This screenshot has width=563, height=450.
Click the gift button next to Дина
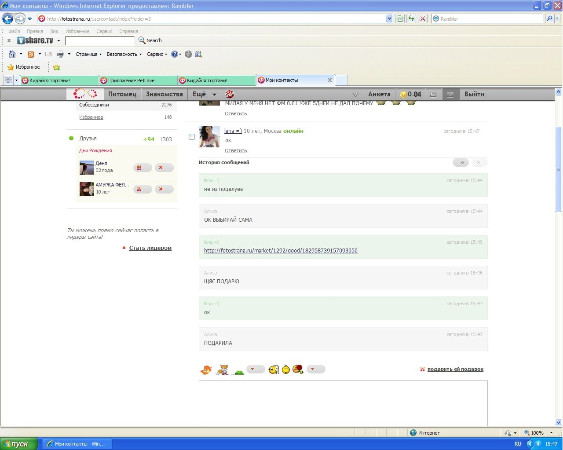click(143, 168)
